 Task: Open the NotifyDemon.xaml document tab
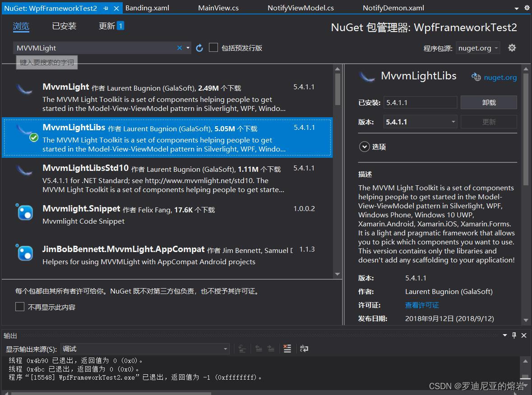[393, 8]
